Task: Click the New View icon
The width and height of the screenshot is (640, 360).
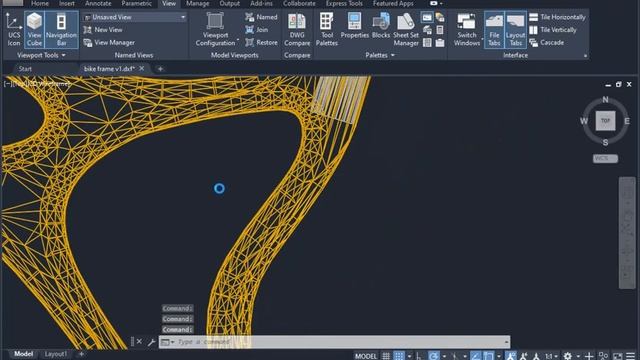Action: [87, 30]
